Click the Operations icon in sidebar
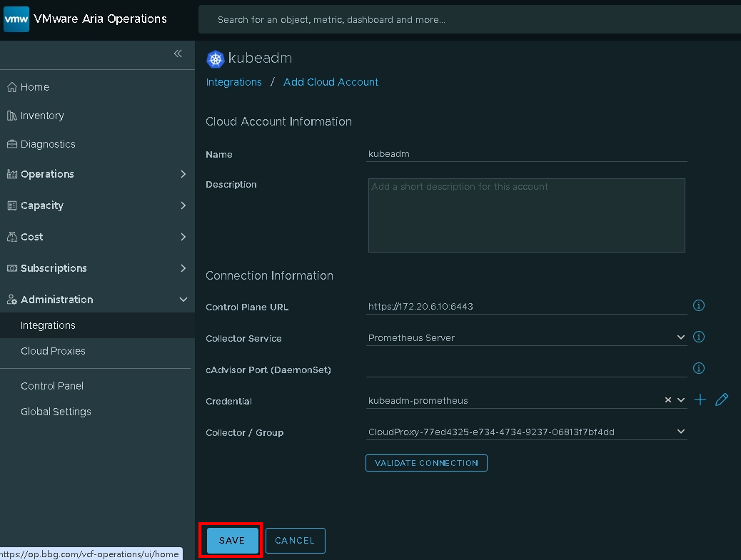The width and height of the screenshot is (741, 560). coord(12,174)
